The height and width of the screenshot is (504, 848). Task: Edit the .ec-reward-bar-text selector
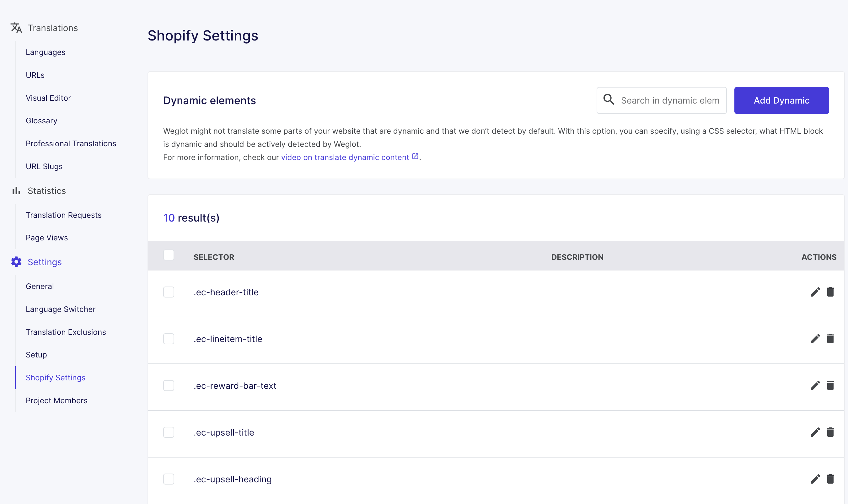(815, 385)
